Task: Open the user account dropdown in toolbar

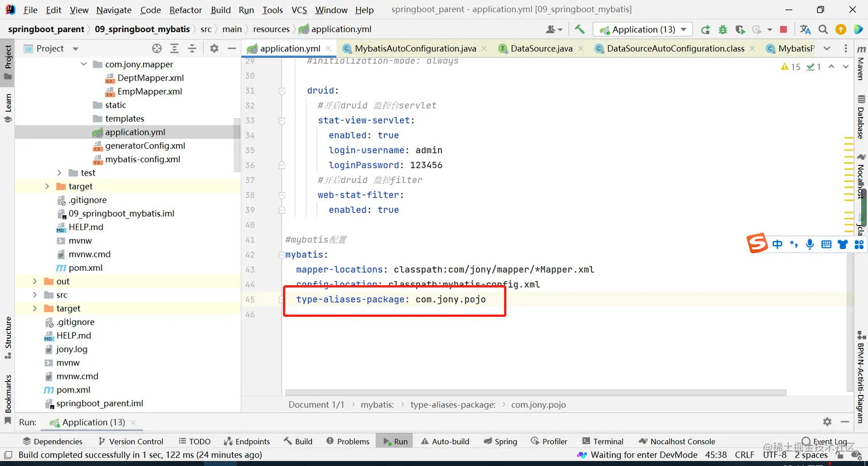Action: (555, 29)
